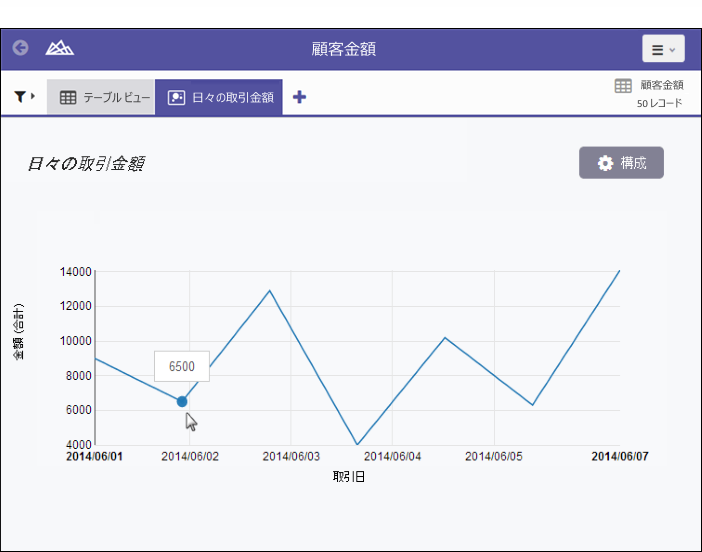The image size is (702, 552).
Task: Open the hamburger menu dropdown
Action: [x=663, y=49]
